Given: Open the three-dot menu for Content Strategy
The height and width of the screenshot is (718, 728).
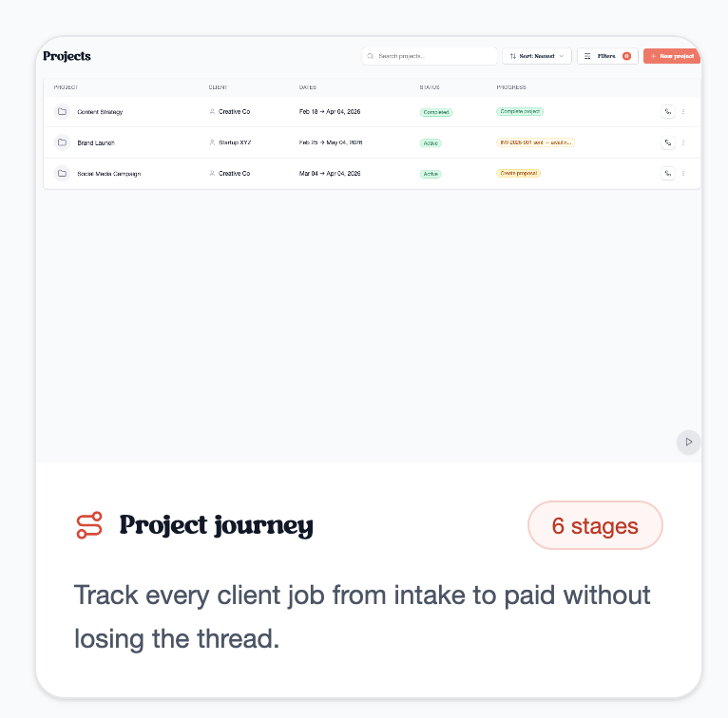Looking at the screenshot, I should coord(683,112).
